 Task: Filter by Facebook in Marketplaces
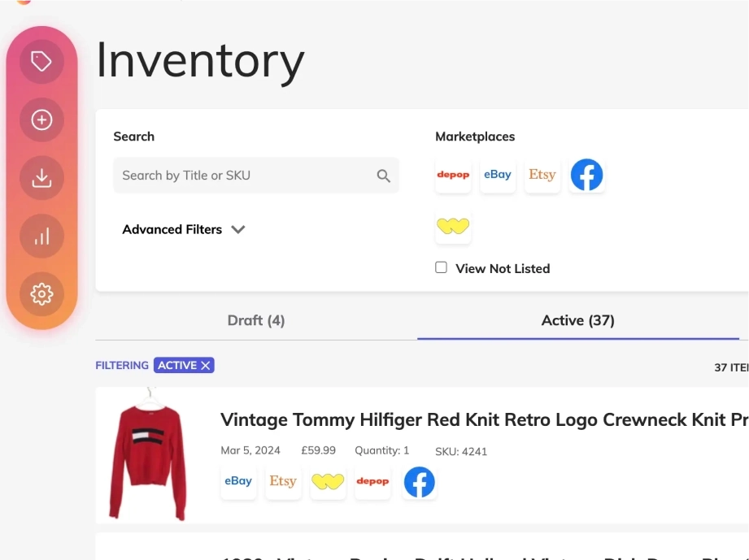tap(586, 175)
